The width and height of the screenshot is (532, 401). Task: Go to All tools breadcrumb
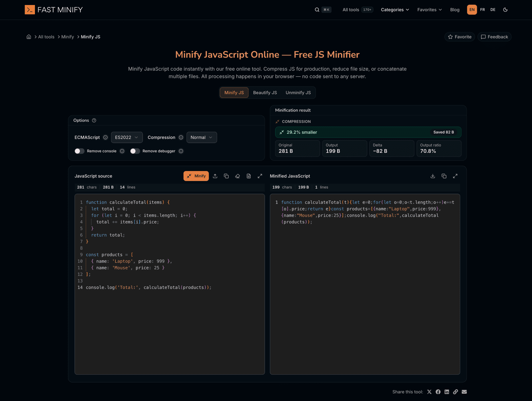(46, 37)
